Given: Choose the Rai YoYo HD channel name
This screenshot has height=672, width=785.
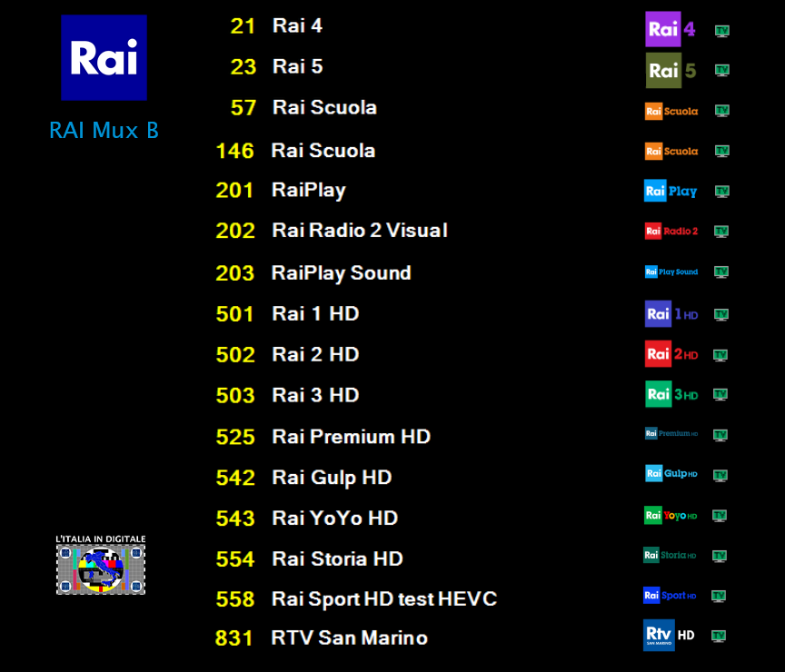Looking at the screenshot, I should pyautogui.click(x=334, y=518).
